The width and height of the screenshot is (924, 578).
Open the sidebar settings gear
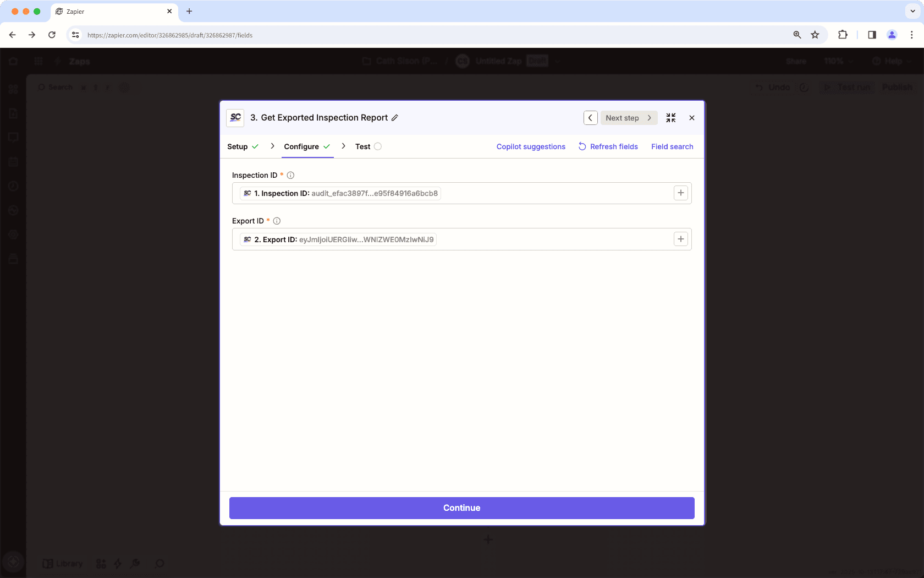(x=13, y=234)
